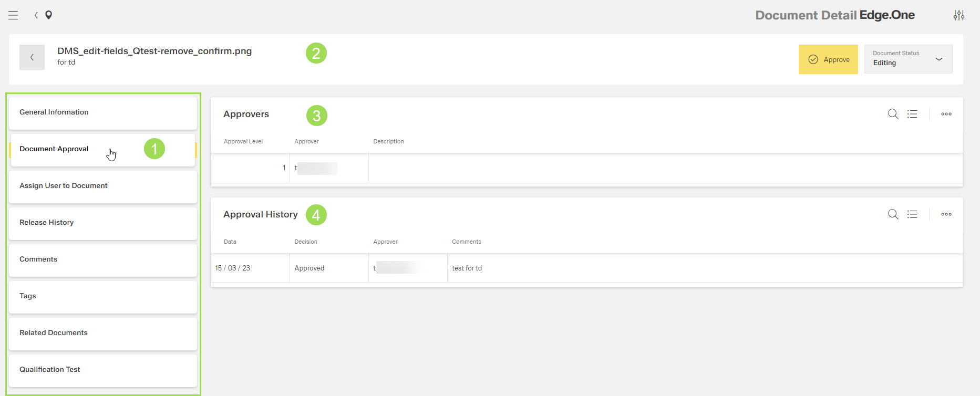Select the Document Approval tab

tap(103, 150)
